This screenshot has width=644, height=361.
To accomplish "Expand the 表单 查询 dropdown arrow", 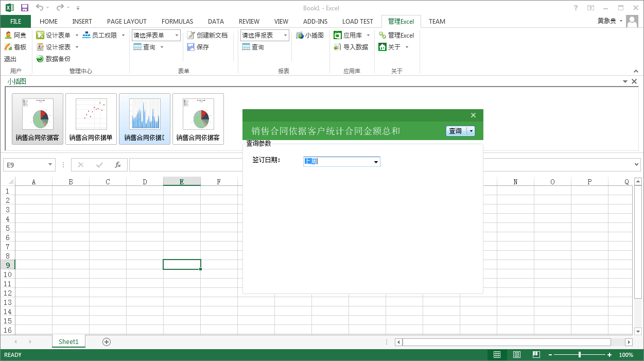I will pyautogui.click(x=162, y=47).
